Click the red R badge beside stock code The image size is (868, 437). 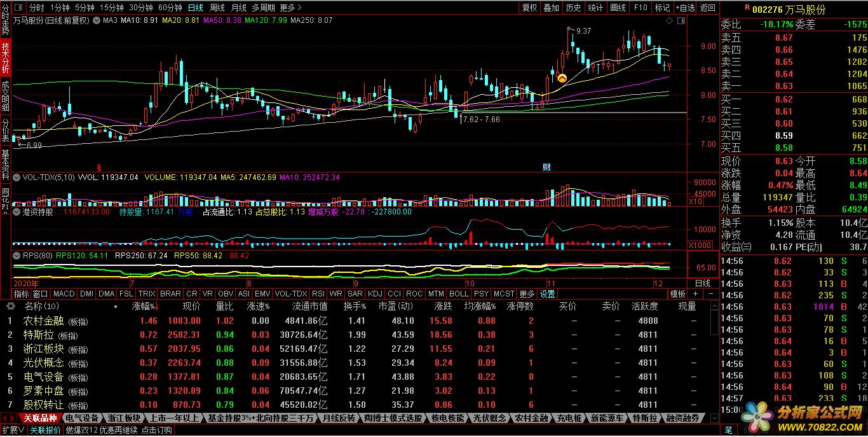[x=746, y=8]
